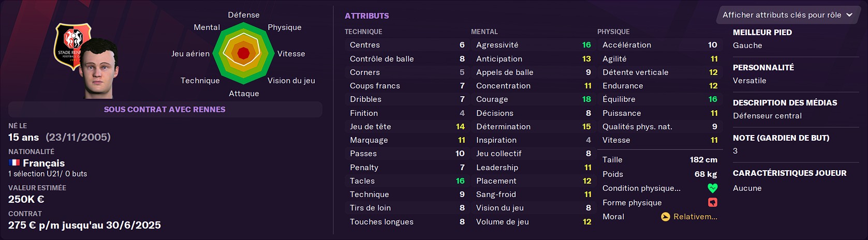The image size is (868, 240).
Task: Click the green heart condition physique icon
Action: tap(712, 188)
